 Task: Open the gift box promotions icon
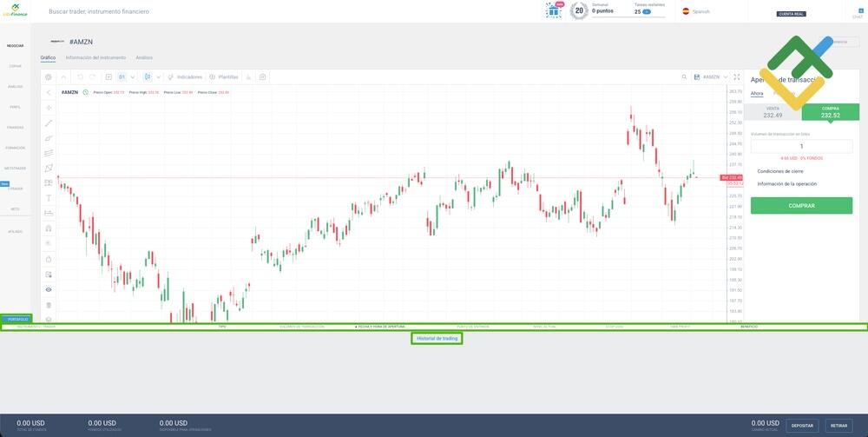(553, 11)
